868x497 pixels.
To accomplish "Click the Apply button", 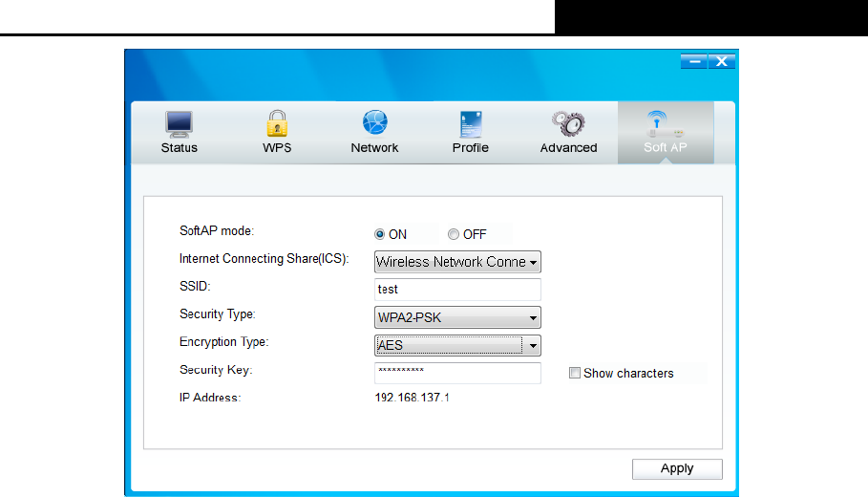I will coord(677,468).
